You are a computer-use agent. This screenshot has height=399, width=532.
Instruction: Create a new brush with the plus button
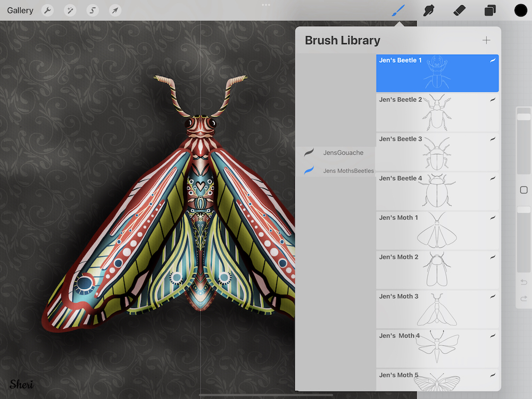point(486,40)
